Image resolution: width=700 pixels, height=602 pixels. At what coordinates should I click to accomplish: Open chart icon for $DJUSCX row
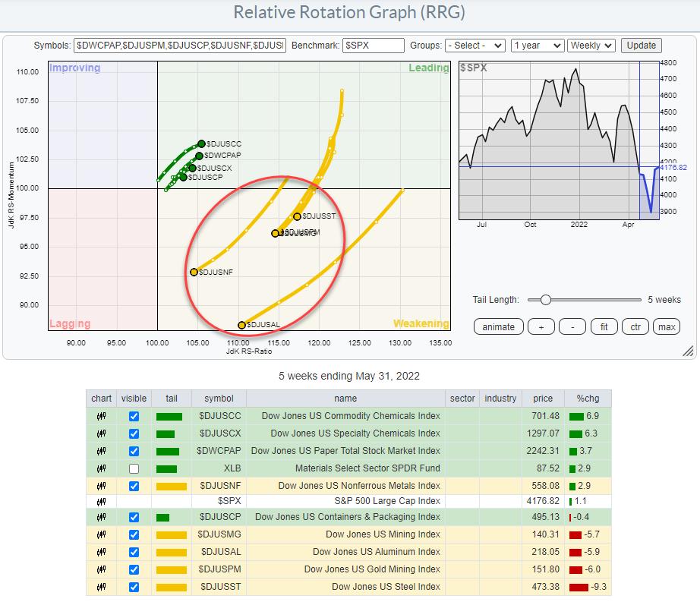point(101,433)
